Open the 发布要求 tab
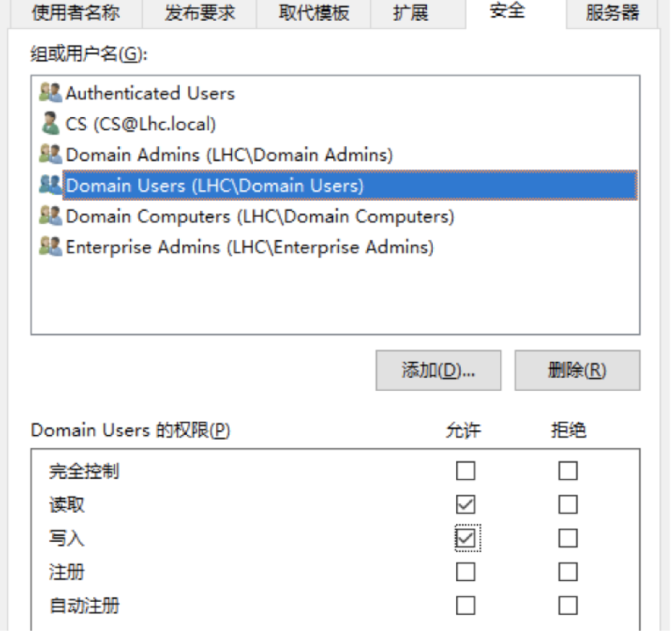The width and height of the screenshot is (672, 634). point(198,13)
